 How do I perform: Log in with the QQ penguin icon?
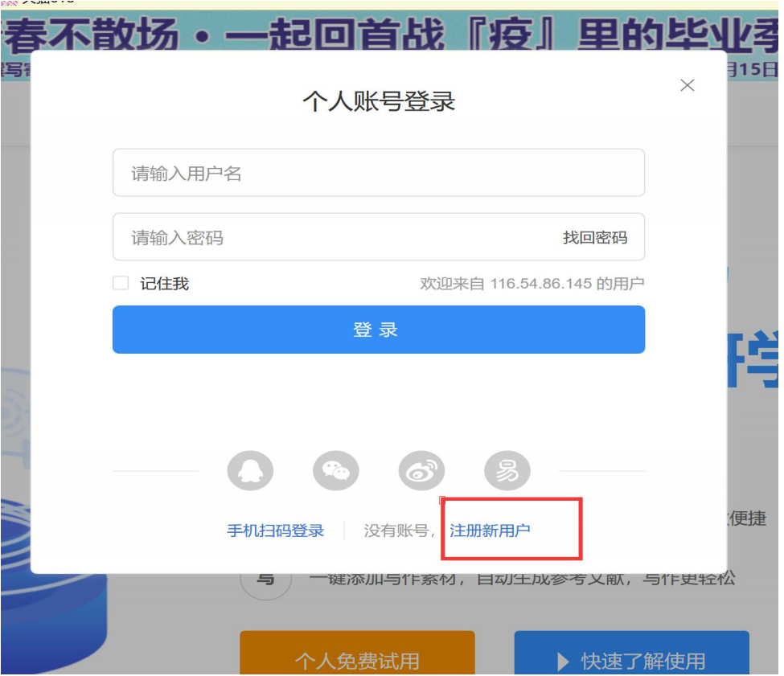tap(250, 471)
